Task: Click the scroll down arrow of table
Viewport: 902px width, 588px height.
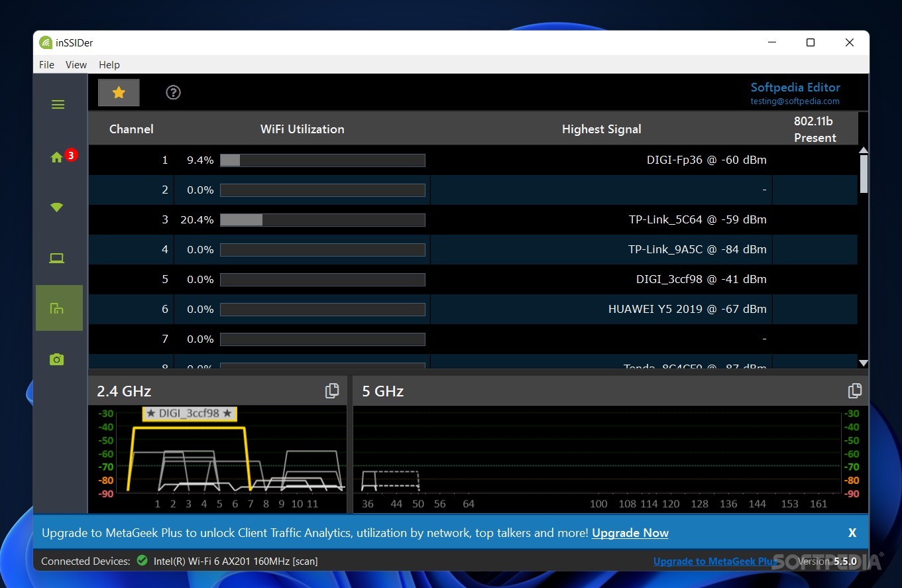Action: coord(864,363)
